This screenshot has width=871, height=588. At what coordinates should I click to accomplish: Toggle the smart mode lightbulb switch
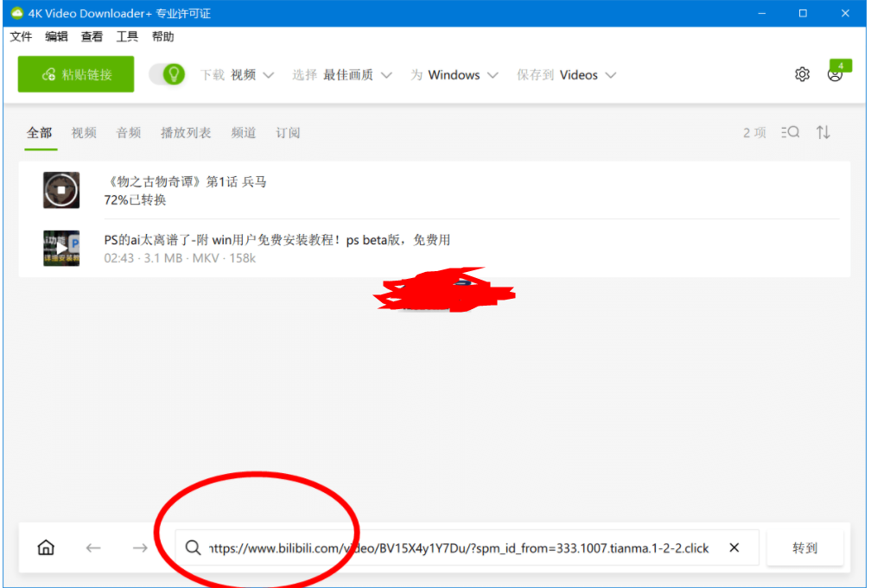[168, 74]
